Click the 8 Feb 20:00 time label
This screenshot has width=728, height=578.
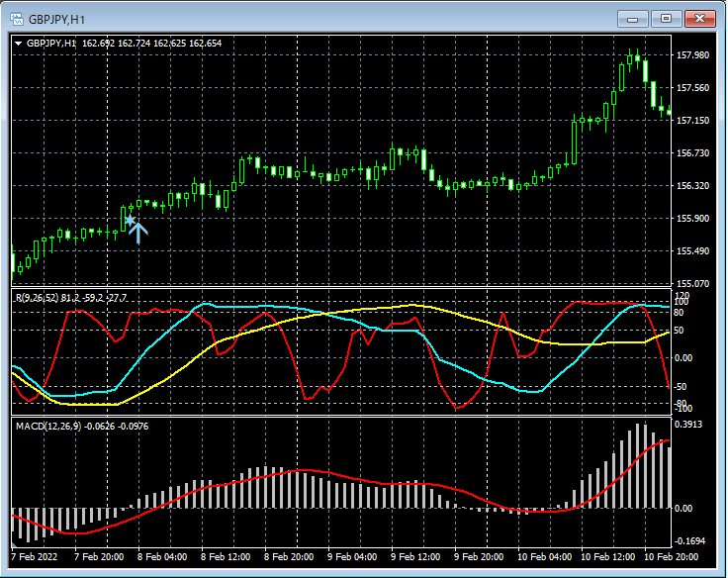click(289, 556)
